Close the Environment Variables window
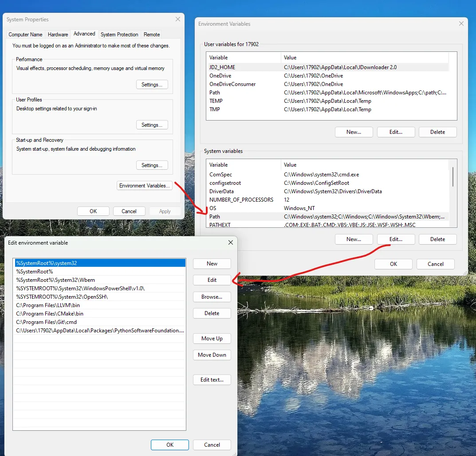 461,24
